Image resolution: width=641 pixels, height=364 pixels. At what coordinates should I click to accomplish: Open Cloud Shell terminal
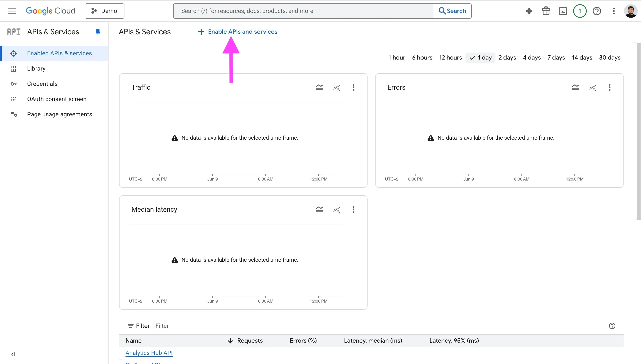pyautogui.click(x=563, y=11)
